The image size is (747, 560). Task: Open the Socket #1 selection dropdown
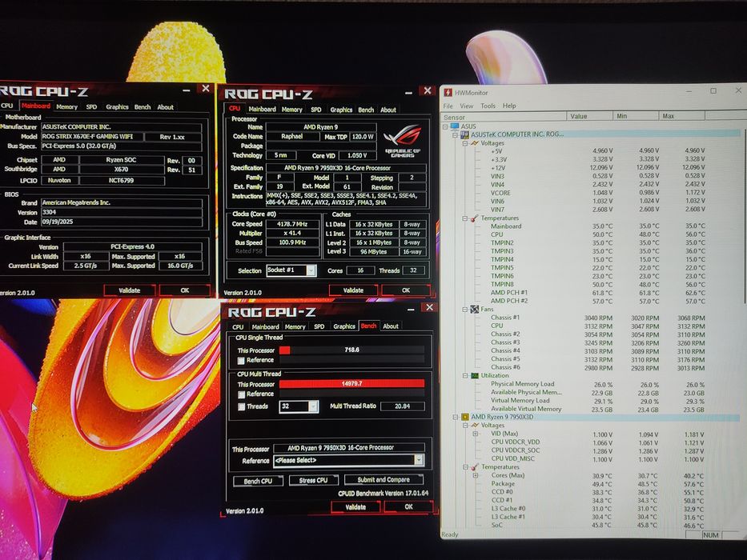click(x=311, y=270)
